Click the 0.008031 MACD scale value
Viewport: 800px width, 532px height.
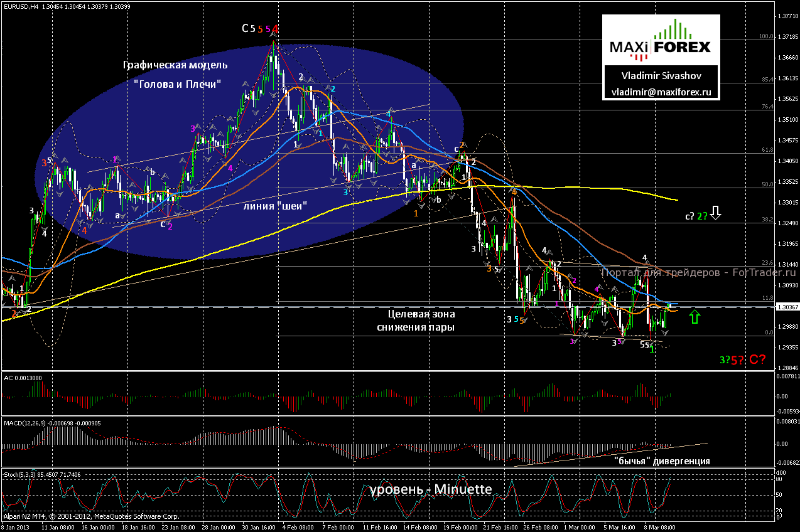coord(787,422)
